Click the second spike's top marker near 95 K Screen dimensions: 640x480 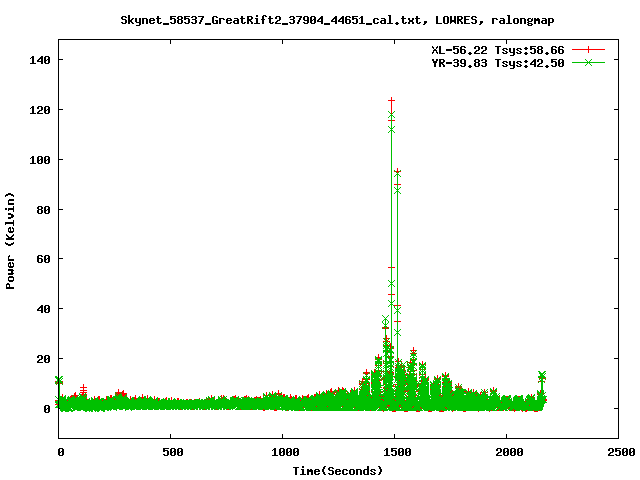(397, 172)
